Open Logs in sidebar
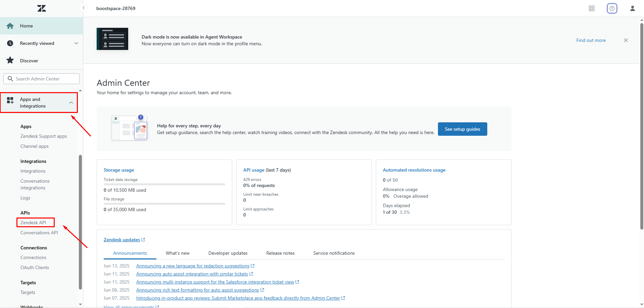 click(x=25, y=198)
